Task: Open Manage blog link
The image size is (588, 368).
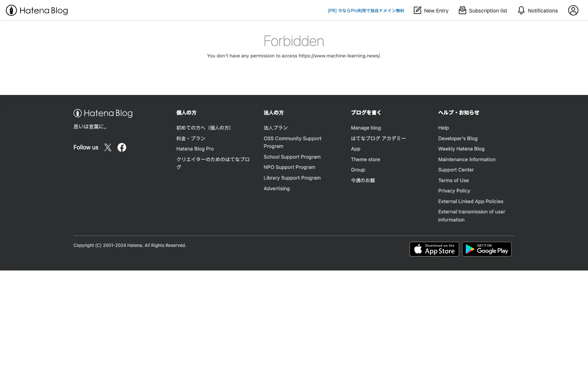Action: (366, 128)
